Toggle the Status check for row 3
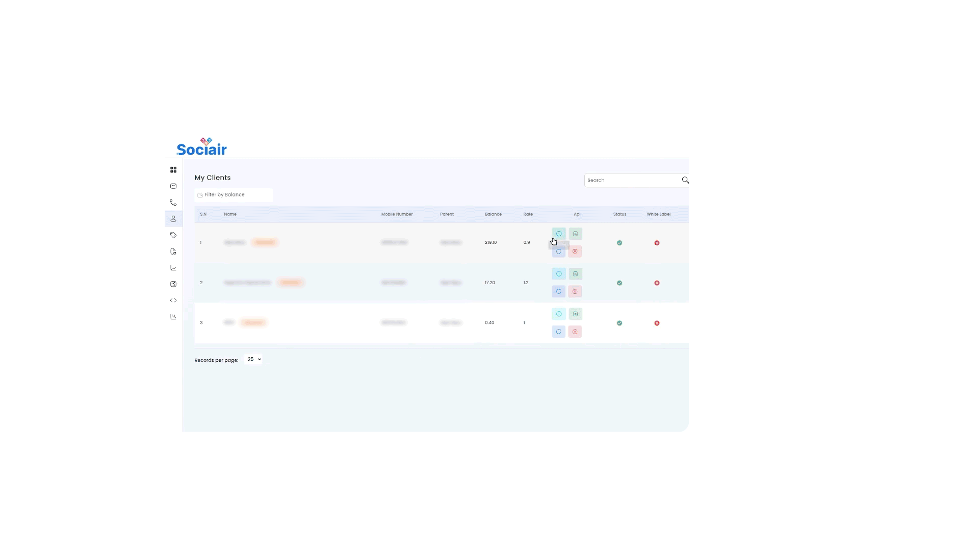 pos(620,323)
